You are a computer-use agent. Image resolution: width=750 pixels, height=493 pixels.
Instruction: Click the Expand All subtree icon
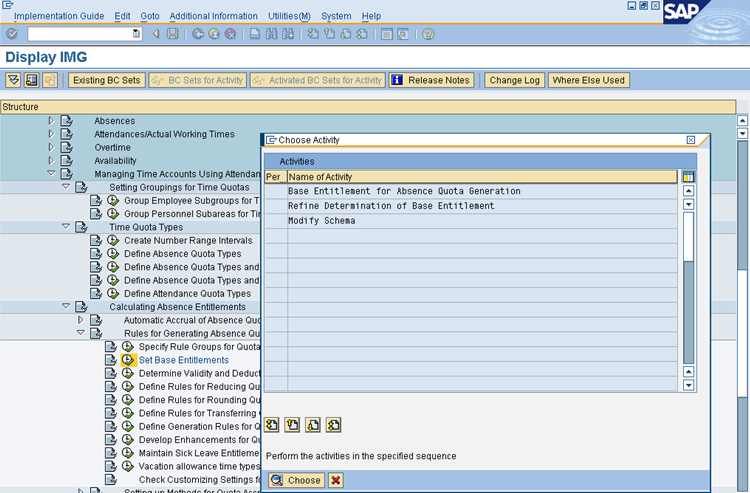tap(13, 80)
